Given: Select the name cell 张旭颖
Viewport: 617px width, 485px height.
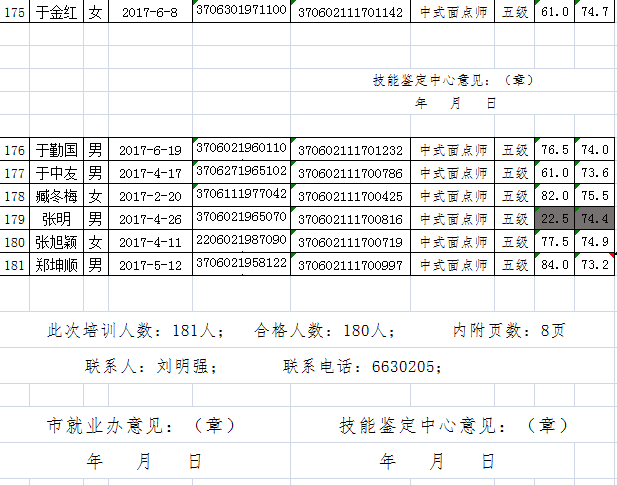Looking at the screenshot, I should [x=56, y=242].
